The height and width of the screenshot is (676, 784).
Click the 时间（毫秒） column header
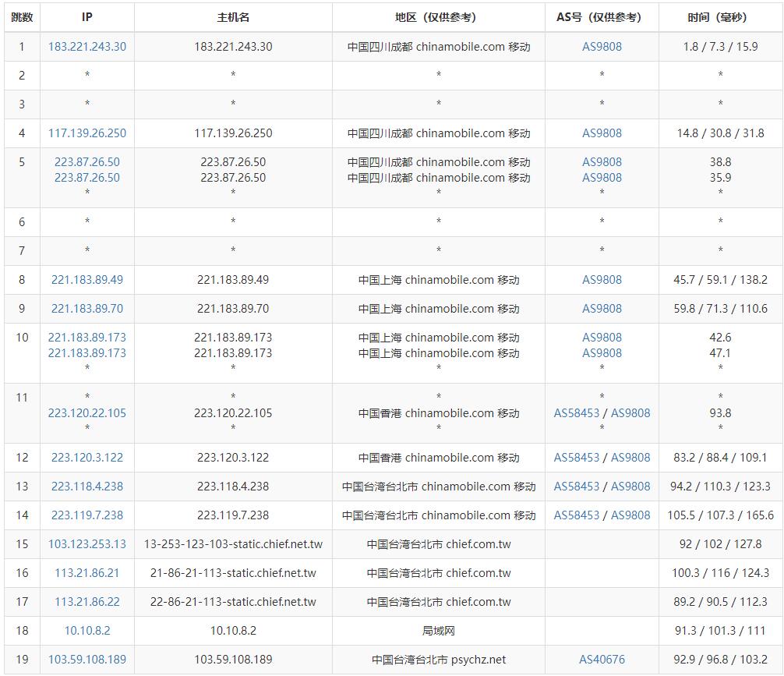point(721,17)
